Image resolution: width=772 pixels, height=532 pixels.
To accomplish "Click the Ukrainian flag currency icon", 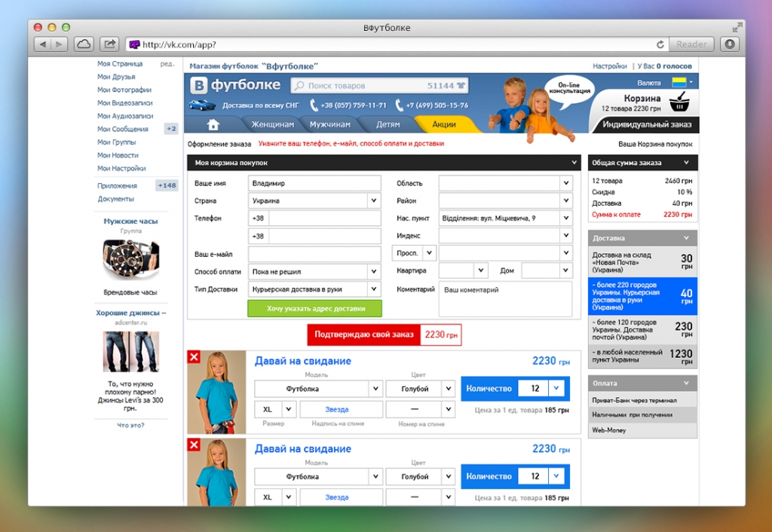I will coord(679,82).
